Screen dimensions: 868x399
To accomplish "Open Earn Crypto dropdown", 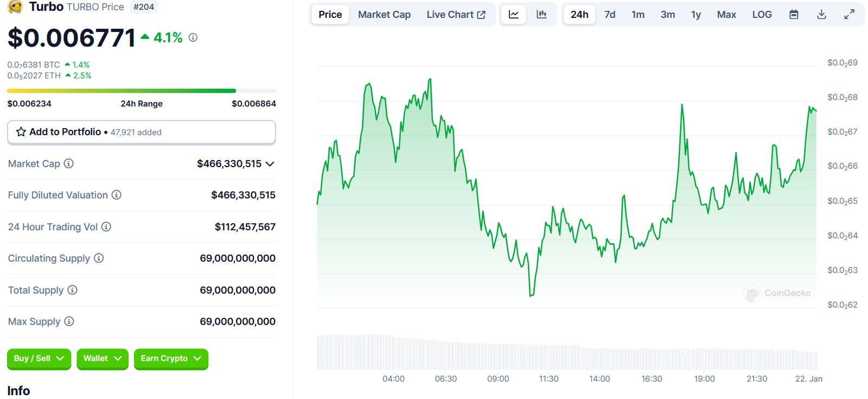I will pos(171,358).
